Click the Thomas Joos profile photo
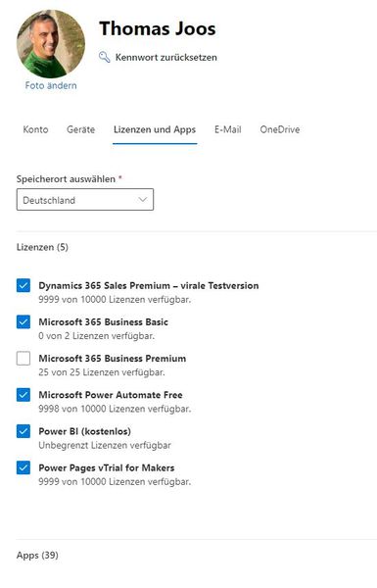 click(51, 44)
